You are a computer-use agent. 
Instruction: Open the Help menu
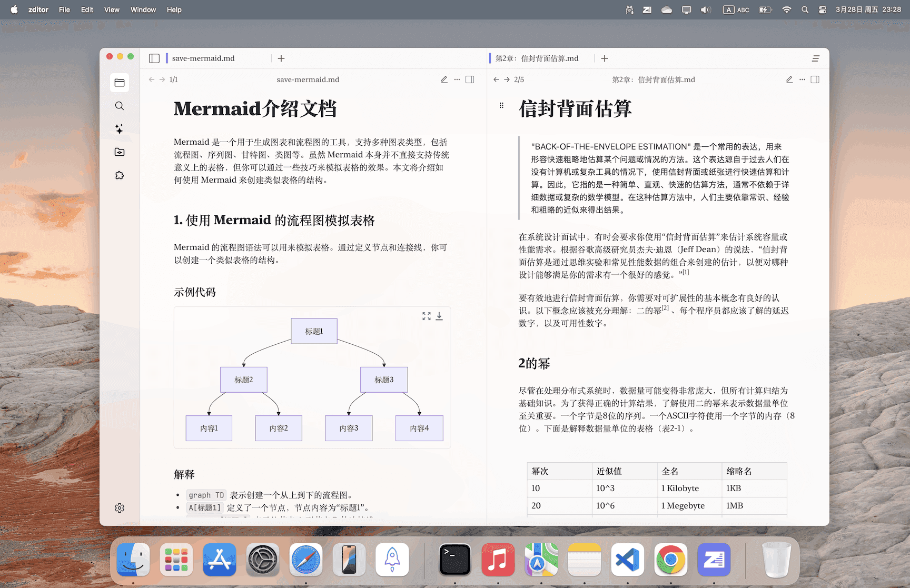click(174, 9)
